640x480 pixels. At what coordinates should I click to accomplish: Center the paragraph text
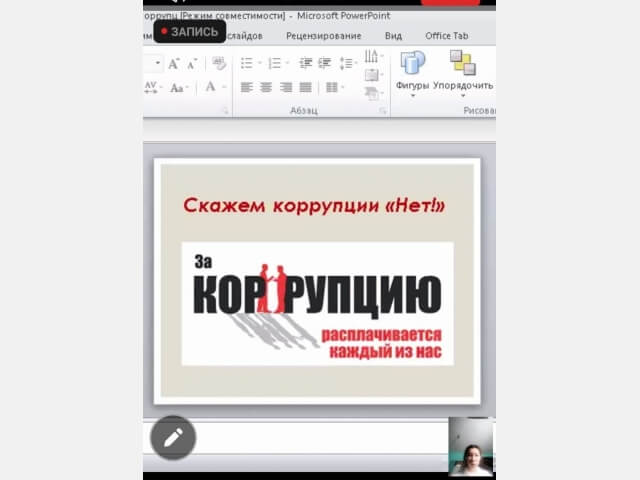coord(266,87)
